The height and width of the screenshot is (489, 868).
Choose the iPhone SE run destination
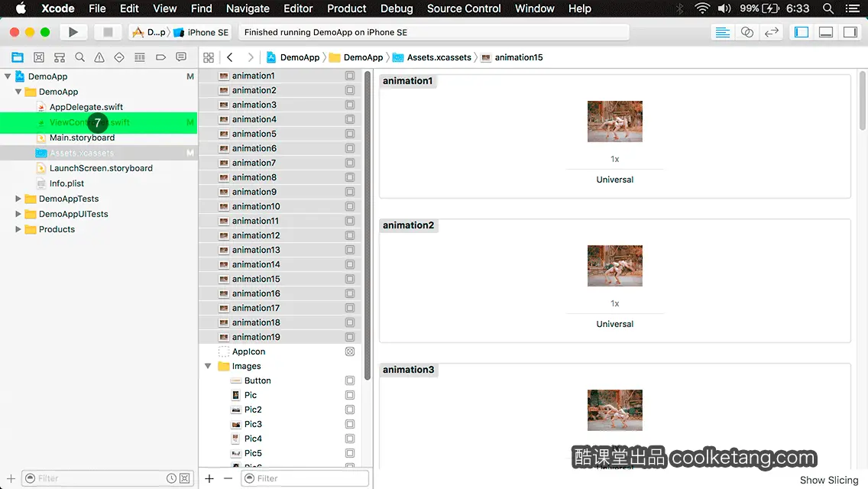tap(202, 32)
